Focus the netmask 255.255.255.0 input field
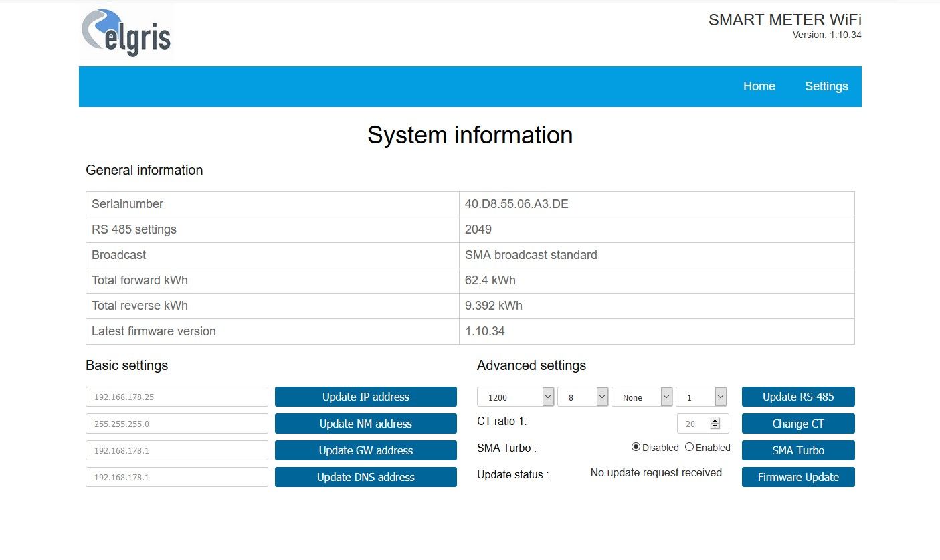The height and width of the screenshot is (560, 940). tap(177, 424)
